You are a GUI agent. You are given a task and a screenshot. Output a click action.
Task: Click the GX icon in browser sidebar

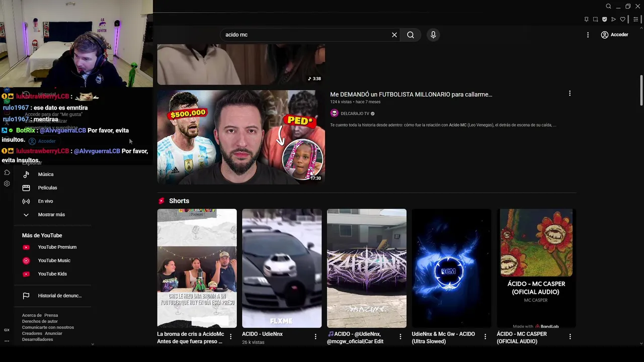click(7, 330)
